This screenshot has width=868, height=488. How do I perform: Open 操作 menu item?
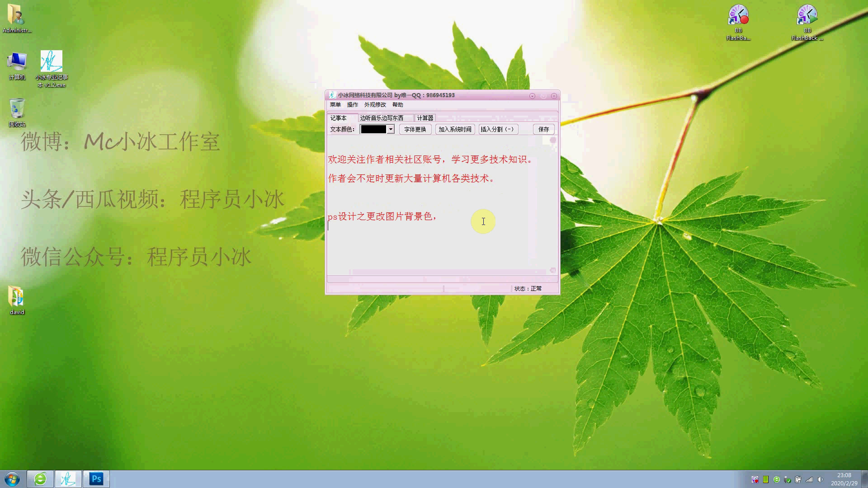pyautogui.click(x=351, y=105)
